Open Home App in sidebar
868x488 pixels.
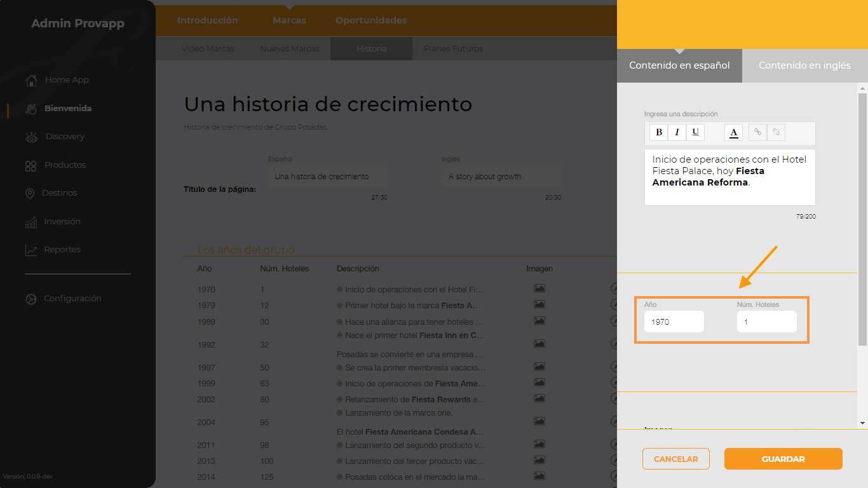point(57,80)
